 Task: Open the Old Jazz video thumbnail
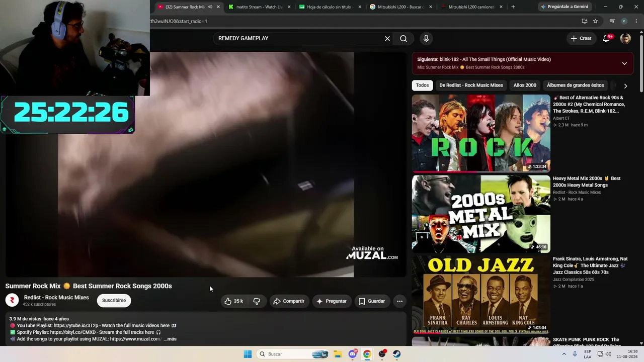coord(481,295)
